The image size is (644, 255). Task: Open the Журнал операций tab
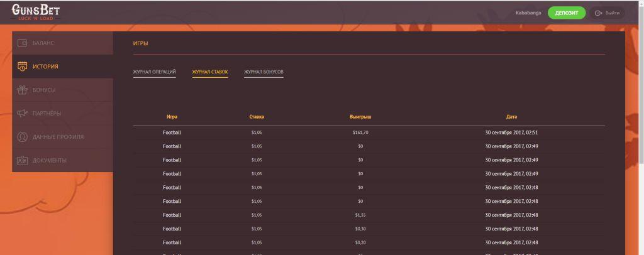click(x=154, y=72)
